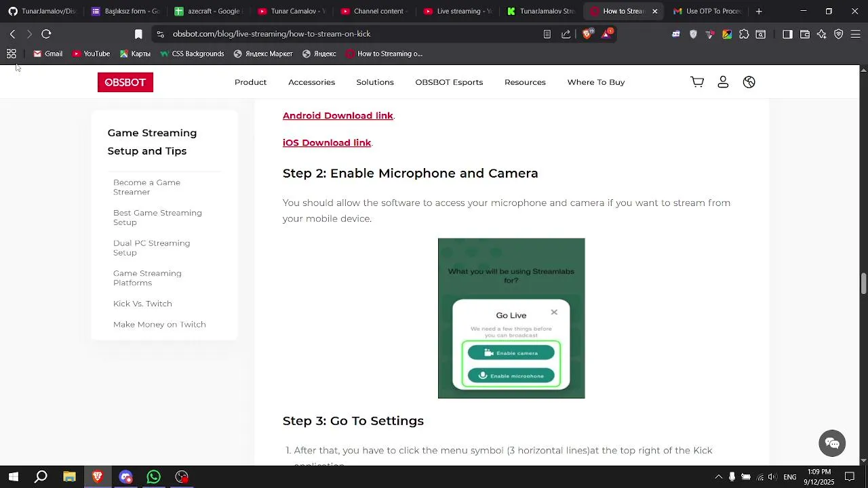Open the apps grid icon in the bookmarks bar
Screen dimensions: 868x488
coord(12,54)
